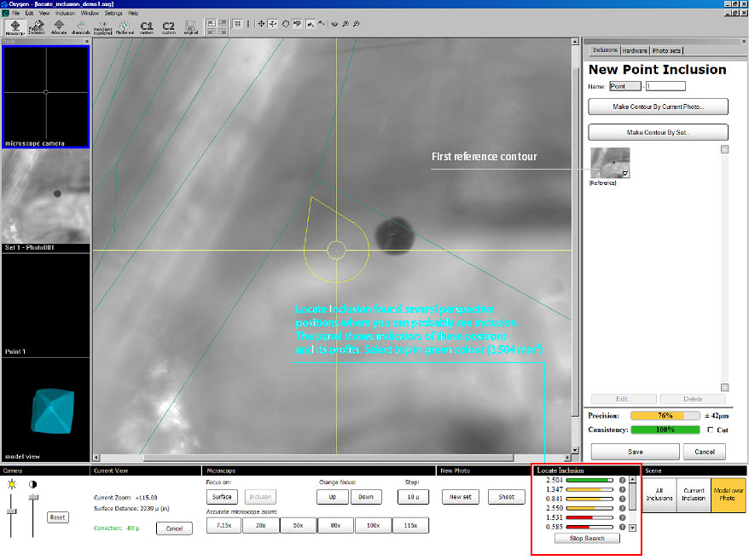Select the Microscope mode toolbar icon
Viewport: 749px width, 560px height.
[15, 26]
